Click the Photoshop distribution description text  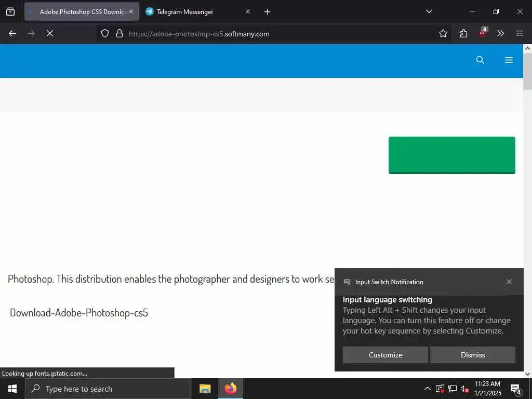[171, 279]
